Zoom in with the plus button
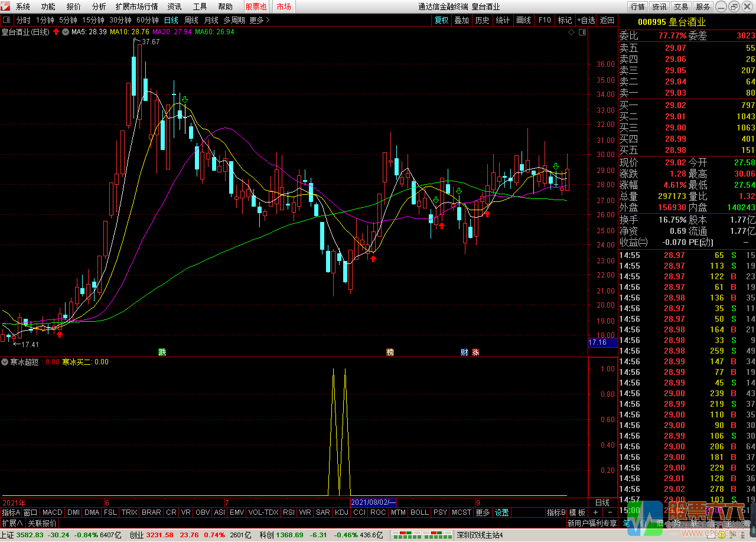The width and height of the screenshot is (756, 542). [595, 512]
